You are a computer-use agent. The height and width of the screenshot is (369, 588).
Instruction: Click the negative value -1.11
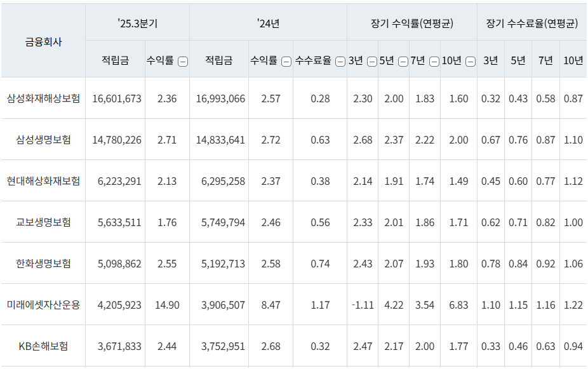click(x=363, y=305)
